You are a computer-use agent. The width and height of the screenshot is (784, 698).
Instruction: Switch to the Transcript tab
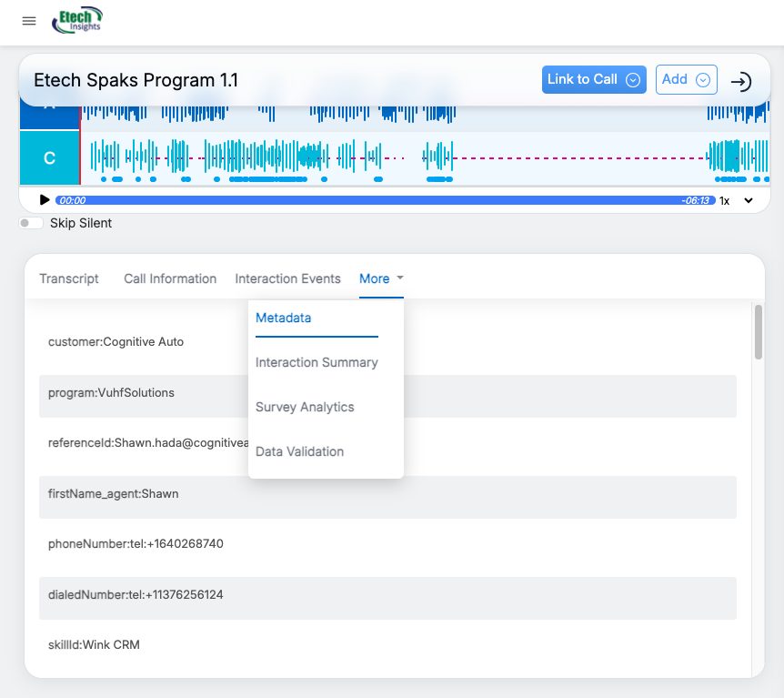coord(69,279)
